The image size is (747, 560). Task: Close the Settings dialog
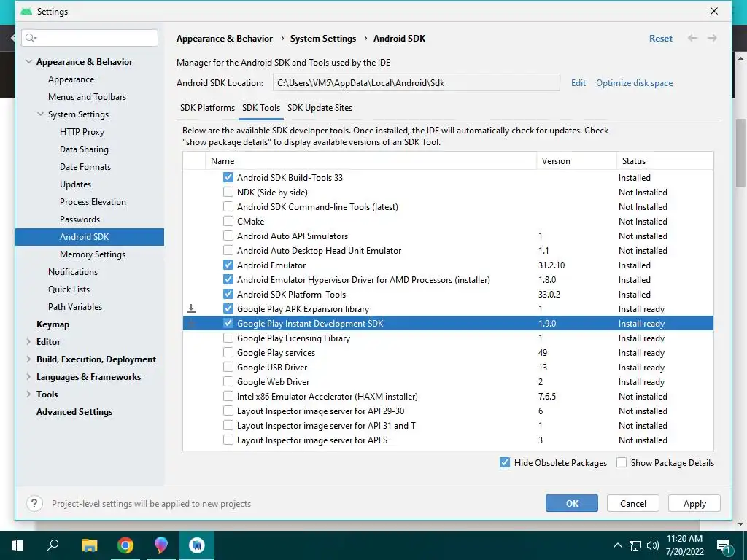(713, 11)
